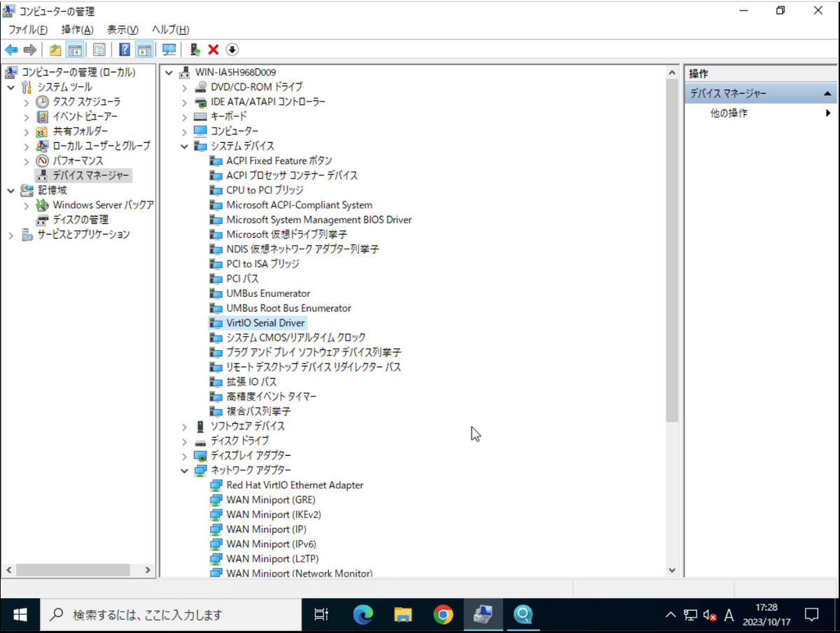Expand the ソフトウェア デバイス category
This screenshot has height=633, width=840.
click(x=184, y=426)
